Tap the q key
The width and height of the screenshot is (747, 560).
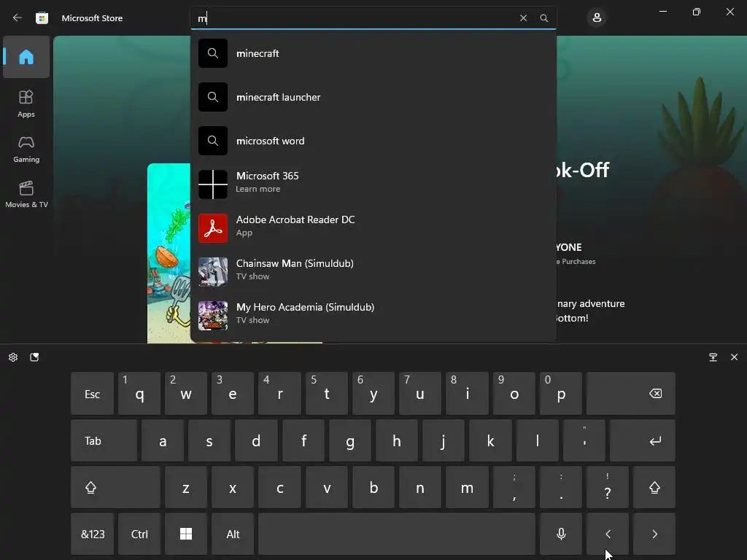[139, 394]
